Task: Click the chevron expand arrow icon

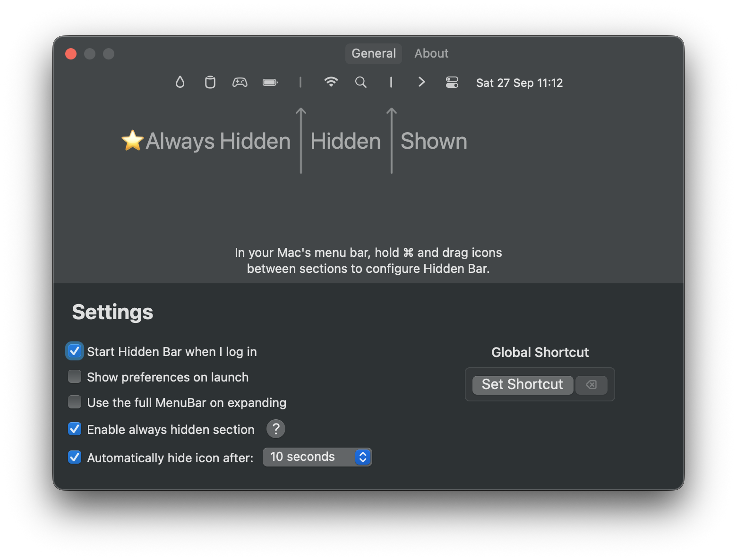Action: tap(421, 82)
